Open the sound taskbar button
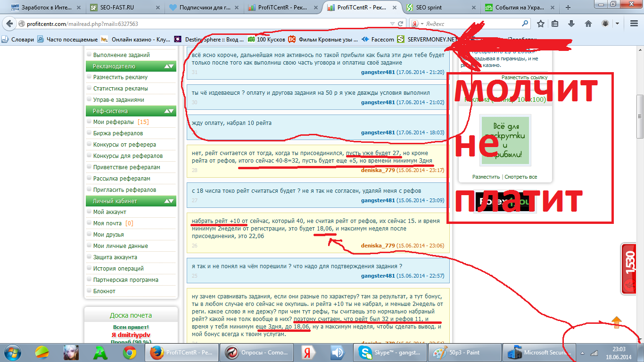The image size is (644, 362). (x=337, y=352)
